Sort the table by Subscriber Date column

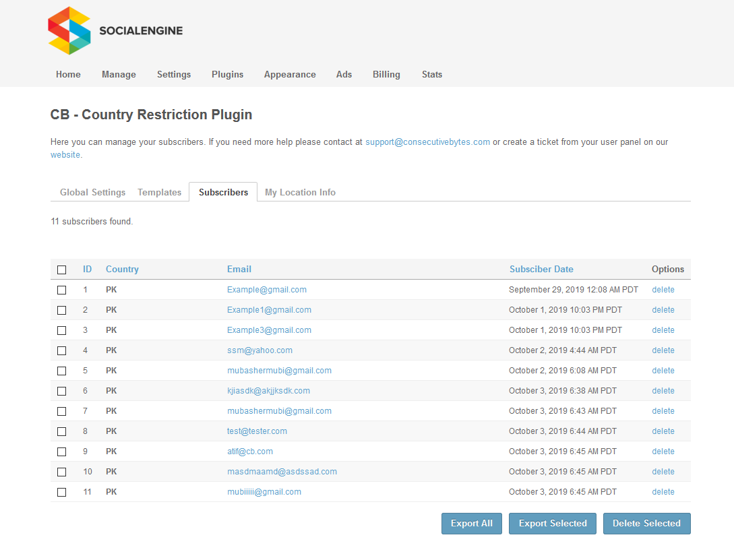[x=541, y=270]
